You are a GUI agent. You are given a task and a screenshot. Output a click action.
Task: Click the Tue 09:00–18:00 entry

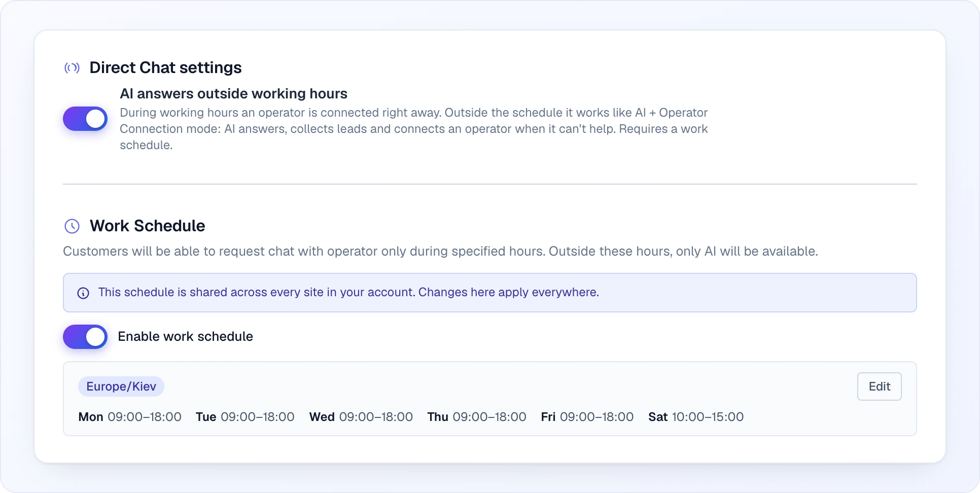(245, 417)
